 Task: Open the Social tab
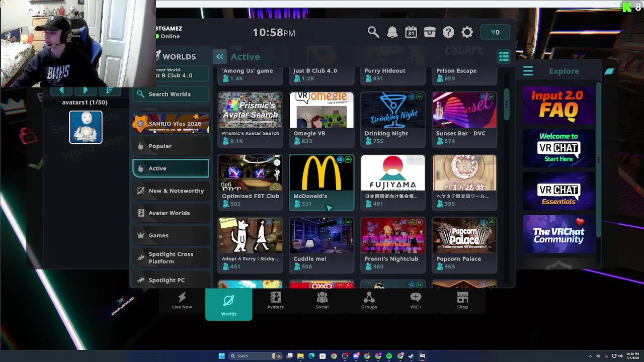322,301
